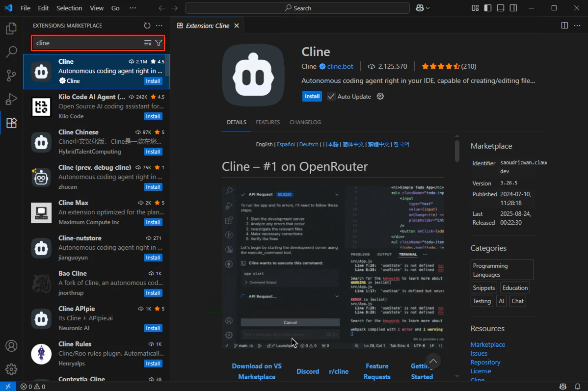588x391 pixels.
Task: Expand additional menus via title bar ellipsis
Action: tap(133, 8)
